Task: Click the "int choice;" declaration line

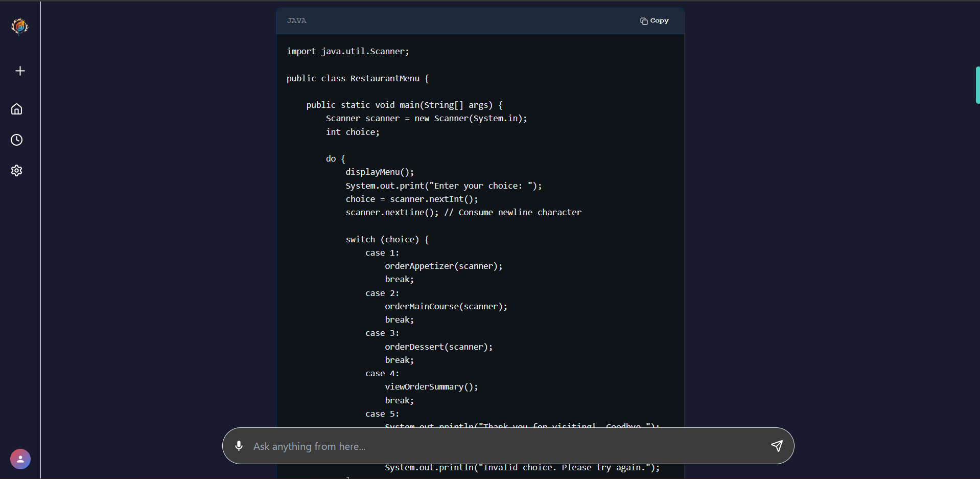Action: coord(353,132)
